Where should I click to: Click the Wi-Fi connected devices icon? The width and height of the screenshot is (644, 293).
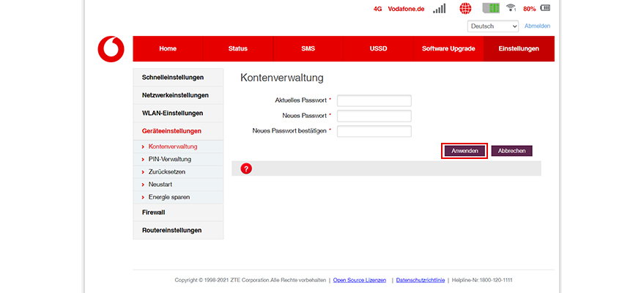click(x=511, y=9)
